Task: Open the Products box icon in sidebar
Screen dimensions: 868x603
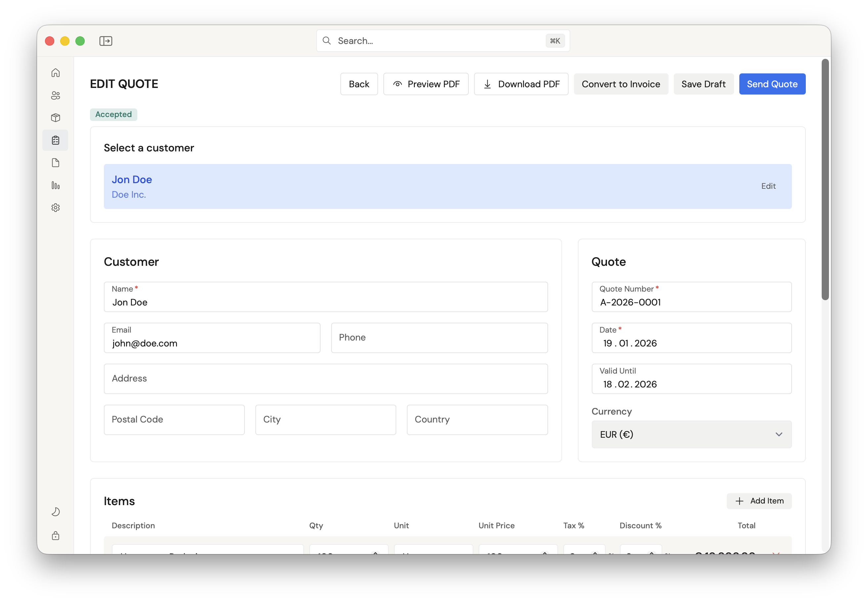Action: coord(56,118)
